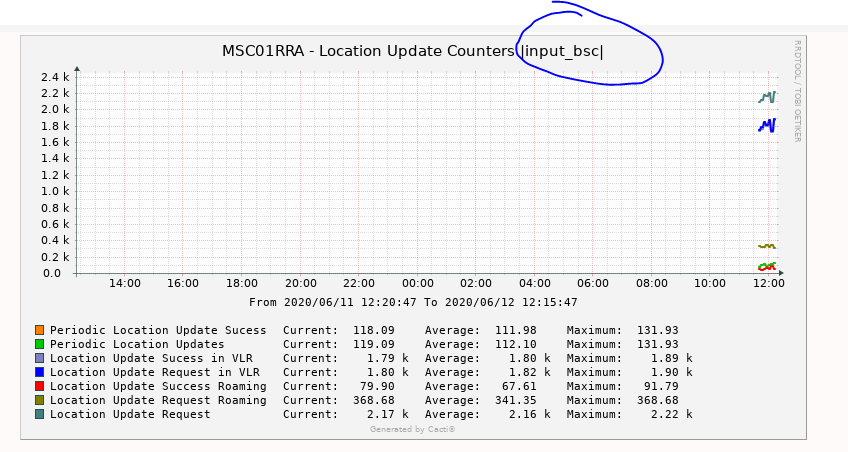The image size is (848, 452).
Task: Click the graph title MSC01RRA - Location Update Counters
Action: coord(368,51)
